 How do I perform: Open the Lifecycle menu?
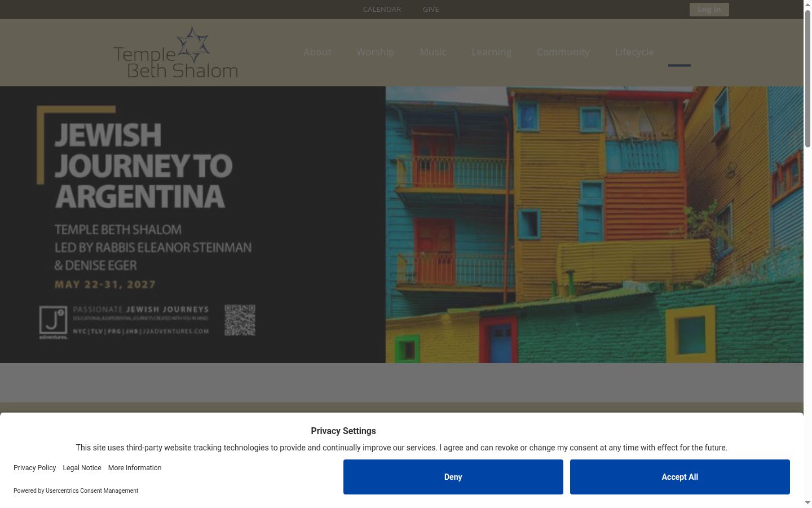(634, 52)
